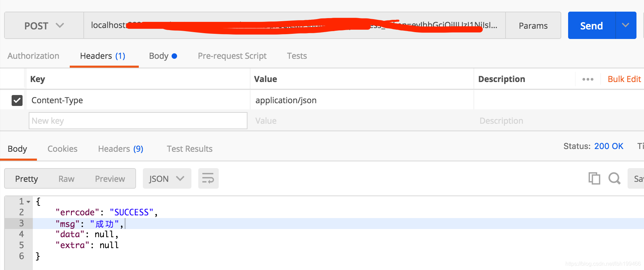This screenshot has width=644, height=270.
Task: Click the Description column header
Action: 501,79
